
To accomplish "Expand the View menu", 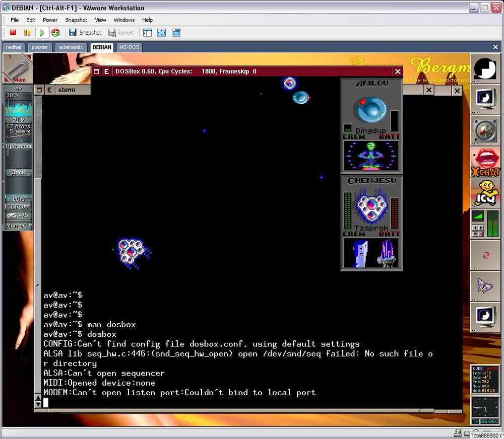I will coord(100,20).
